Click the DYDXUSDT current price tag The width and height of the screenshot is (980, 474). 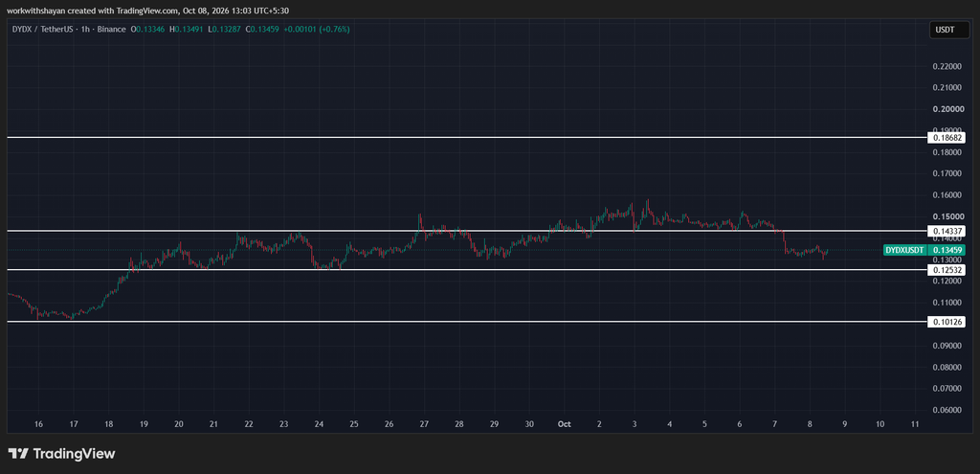905,250
